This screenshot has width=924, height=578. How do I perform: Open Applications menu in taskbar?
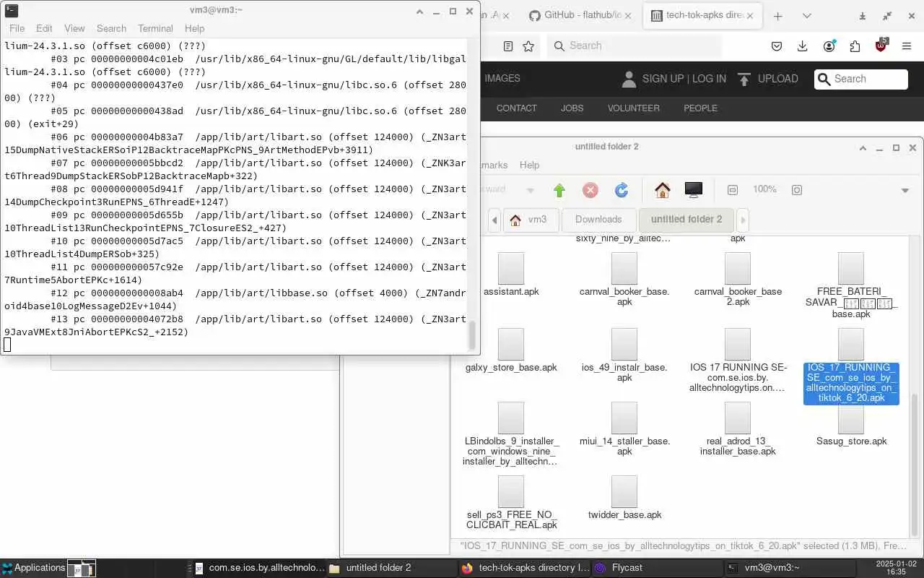[x=33, y=568]
